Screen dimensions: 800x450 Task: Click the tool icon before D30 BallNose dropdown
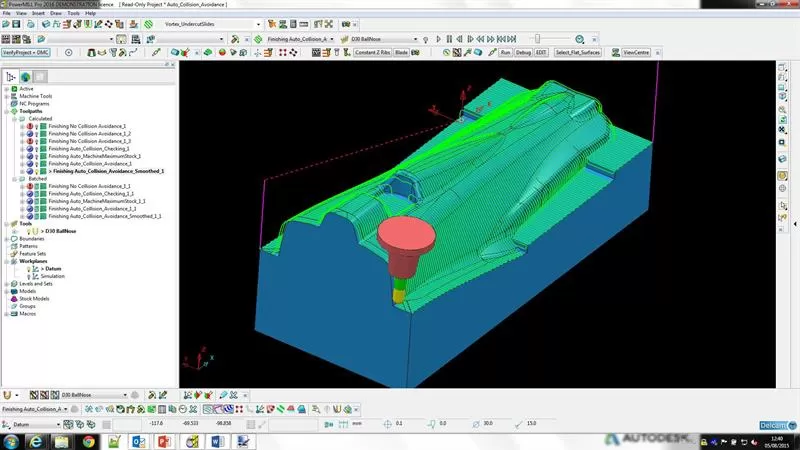(344, 39)
